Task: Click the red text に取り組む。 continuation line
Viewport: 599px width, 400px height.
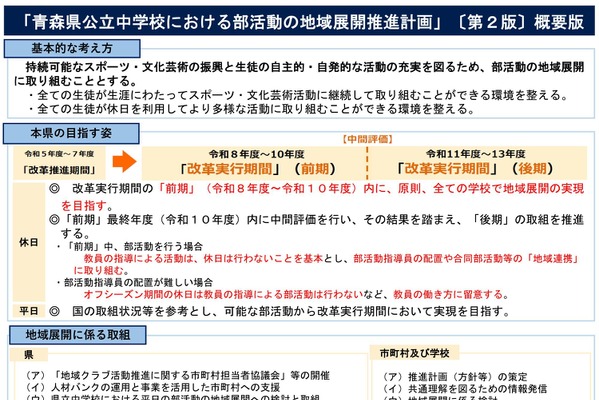Action: [102, 270]
